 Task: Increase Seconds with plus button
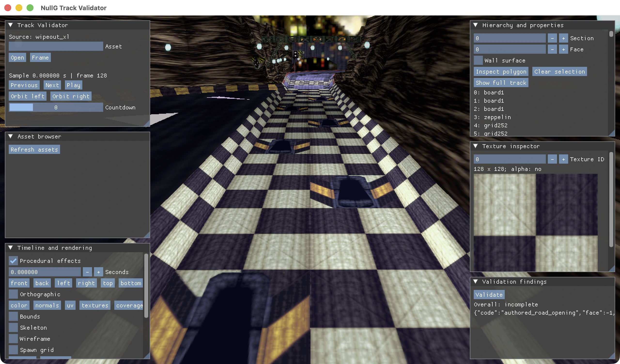[98, 272]
